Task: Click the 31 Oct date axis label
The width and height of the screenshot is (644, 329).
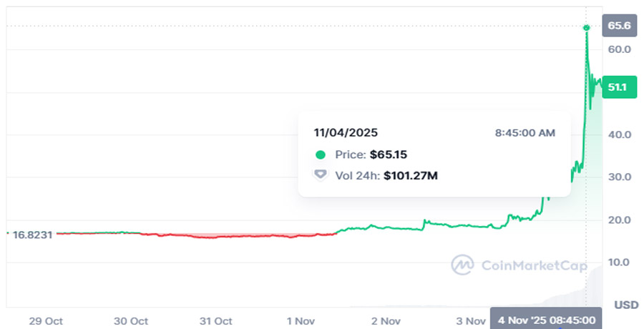Action: (215, 320)
